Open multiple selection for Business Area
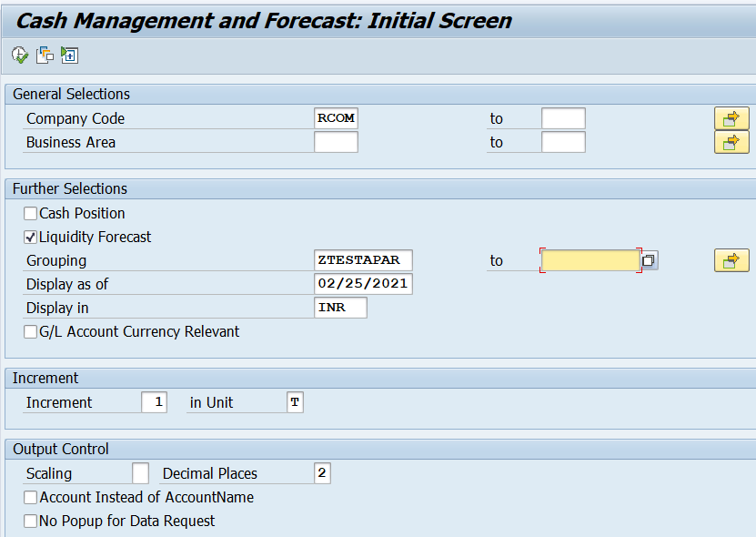756x537 pixels. click(x=731, y=142)
